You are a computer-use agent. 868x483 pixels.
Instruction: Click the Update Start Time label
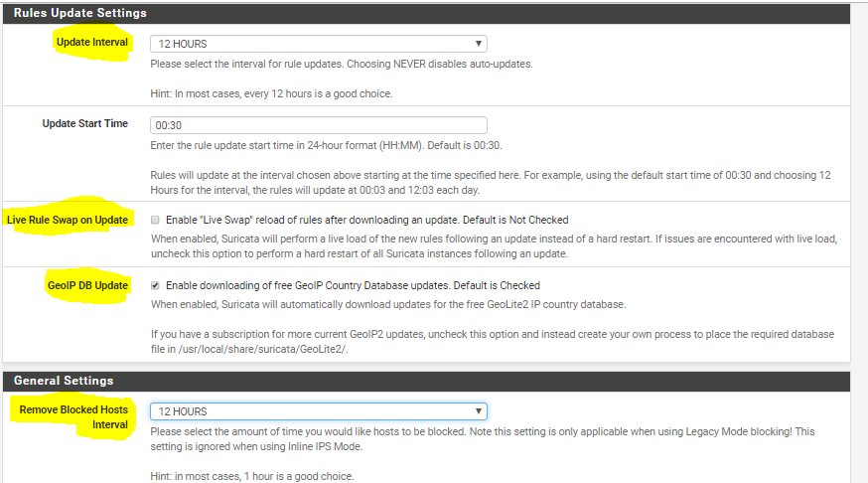[x=84, y=123]
